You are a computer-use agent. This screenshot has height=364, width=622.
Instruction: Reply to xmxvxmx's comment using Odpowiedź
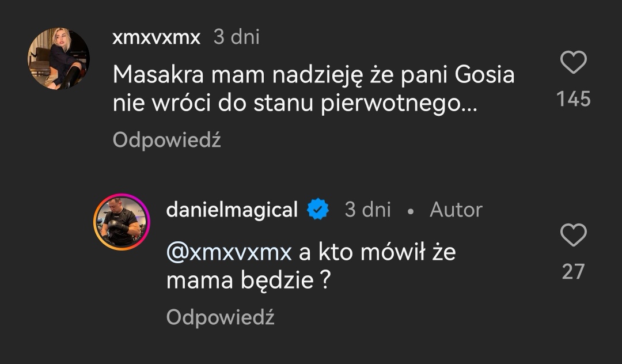pyautogui.click(x=166, y=140)
